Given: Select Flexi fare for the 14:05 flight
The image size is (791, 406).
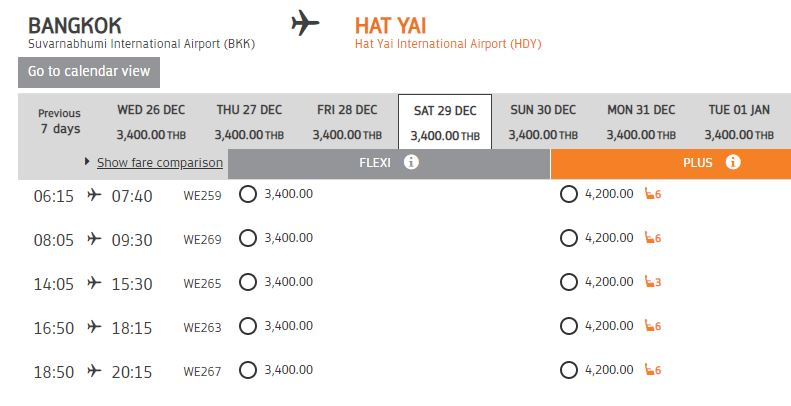Looking at the screenshot, I should coord(248,282).
